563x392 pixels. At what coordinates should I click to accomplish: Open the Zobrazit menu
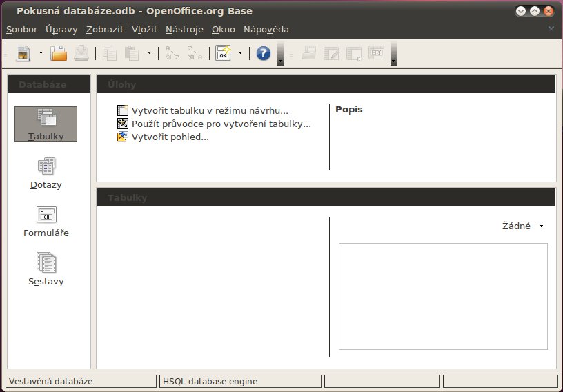coord(105,30)
